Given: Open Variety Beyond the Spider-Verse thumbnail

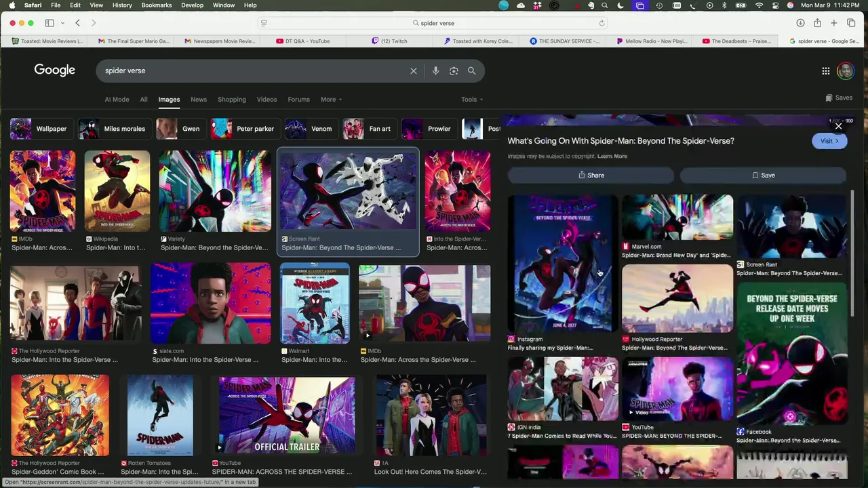Looking at the screenshot, I should point(215,191).
